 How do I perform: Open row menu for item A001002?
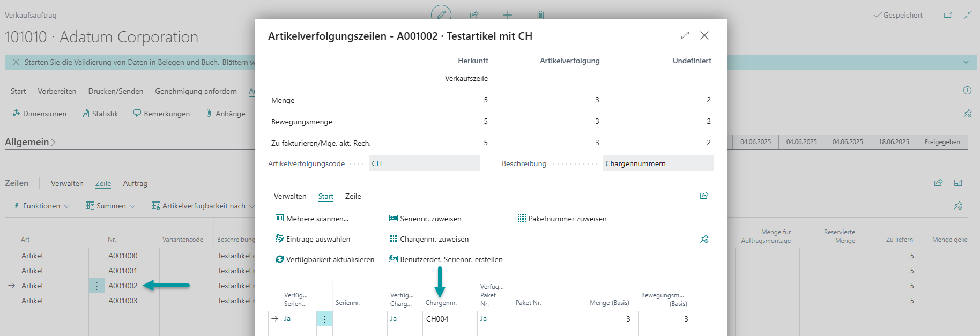tap(96, 286)
